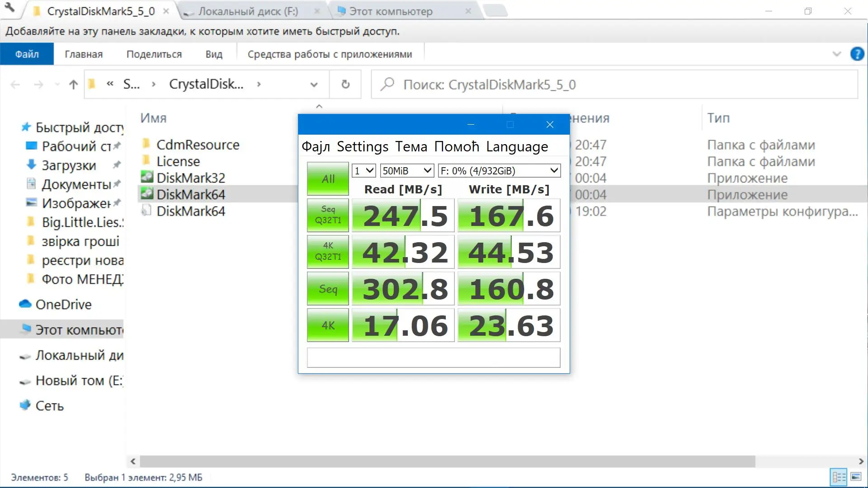
Task: Run the Seq Q32T1 test button
Action: pos(328,215)
